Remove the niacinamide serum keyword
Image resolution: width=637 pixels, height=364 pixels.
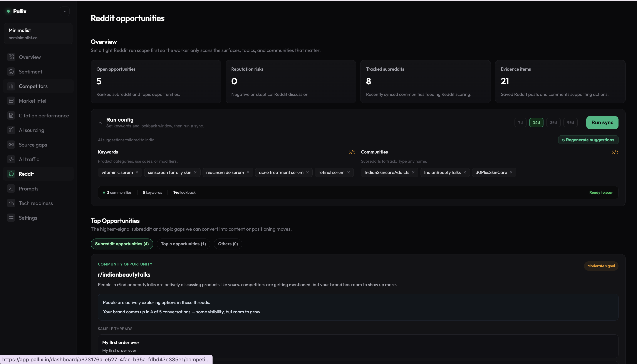pyautogui.click(x=248, y=172)
